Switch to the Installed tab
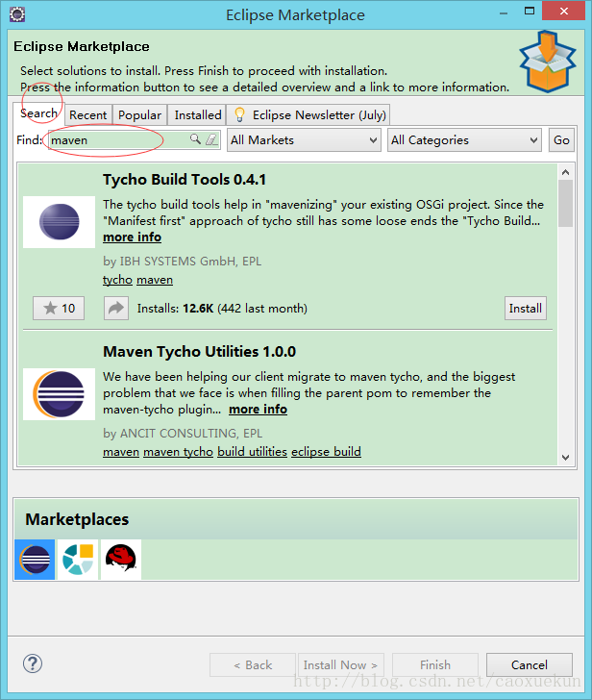 pyautogui.click(x=198, y=115)
